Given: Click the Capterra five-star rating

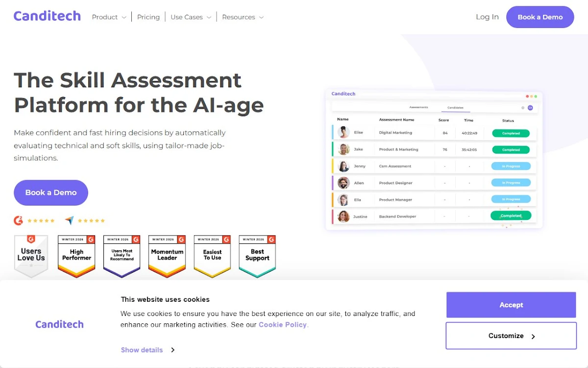Looking at the screenshot, I should (91, 221).
